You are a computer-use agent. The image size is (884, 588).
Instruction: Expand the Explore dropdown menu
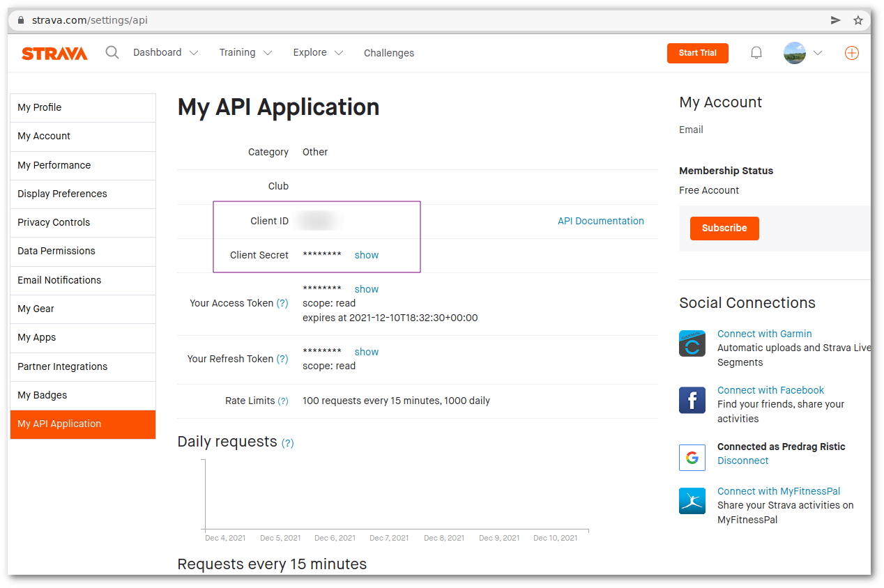tap(318, 53)
